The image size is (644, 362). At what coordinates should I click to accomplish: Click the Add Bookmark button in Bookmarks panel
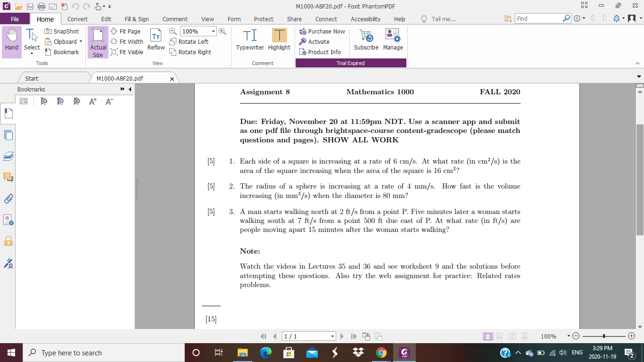coord(60,101)
